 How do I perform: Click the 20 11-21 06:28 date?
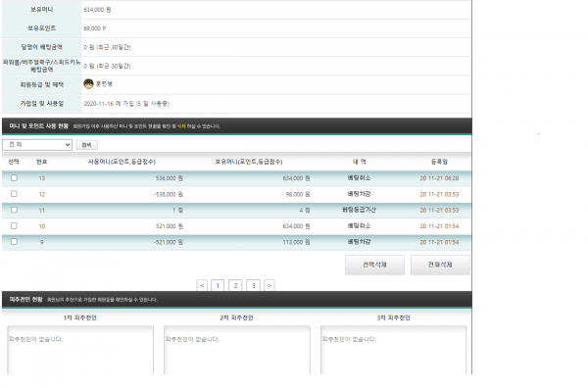tap(439, 178)
